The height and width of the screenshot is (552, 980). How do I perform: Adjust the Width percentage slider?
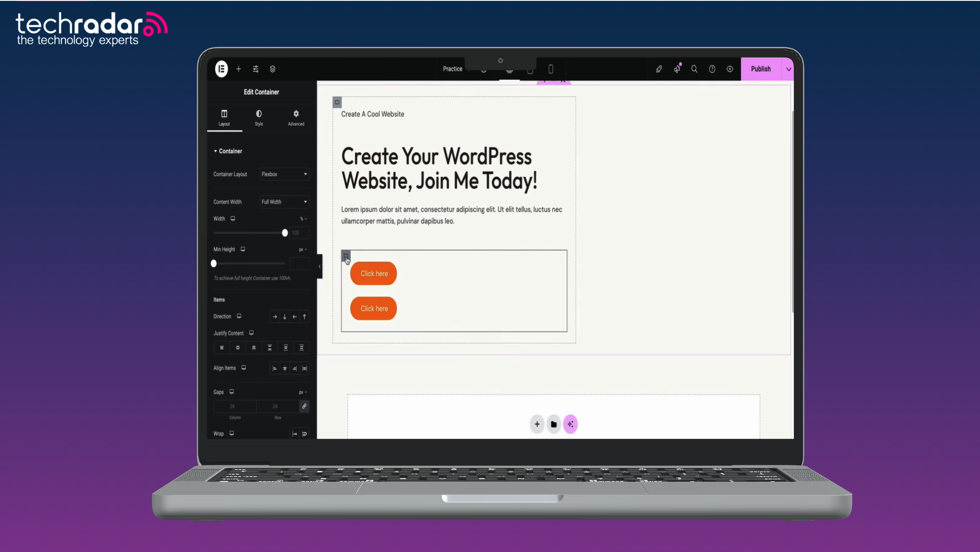point(285,233)
